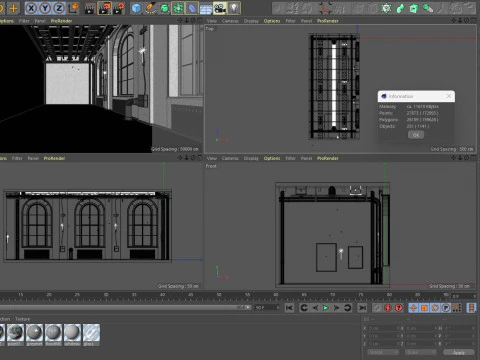This screenshot has width=480, height=360.
Task: Toggle autokeying red button
Action: (x=388, y=308)
